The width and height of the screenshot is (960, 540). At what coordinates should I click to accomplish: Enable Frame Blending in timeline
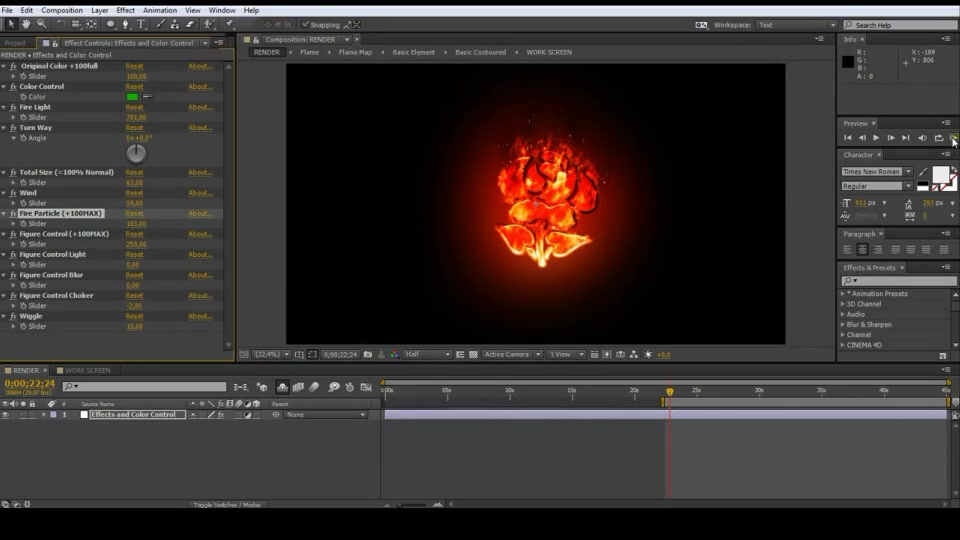click(298, 387)
